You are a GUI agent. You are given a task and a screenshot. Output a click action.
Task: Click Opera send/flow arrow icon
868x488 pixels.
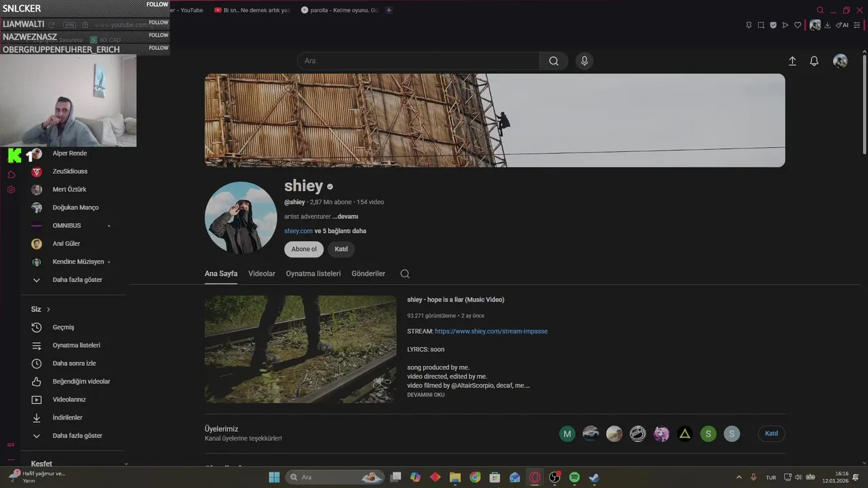click(x=785, y=25)
